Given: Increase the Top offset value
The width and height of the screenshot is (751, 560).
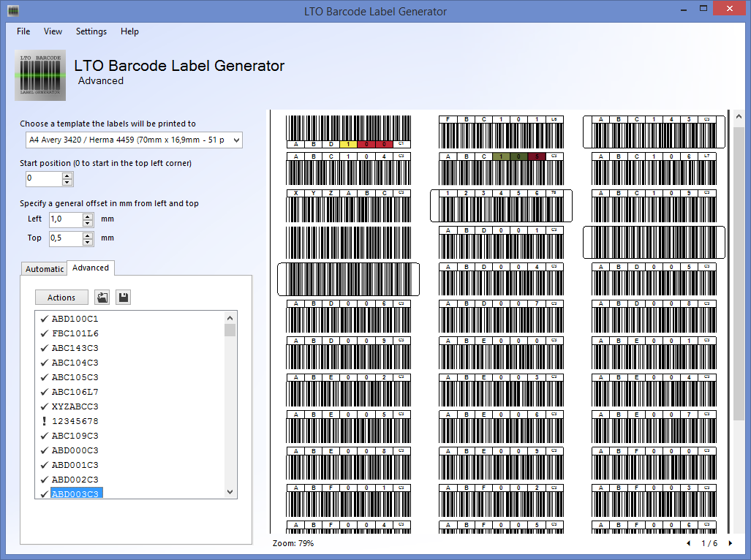Looking at the screenshot, I should tap(88, 235).
